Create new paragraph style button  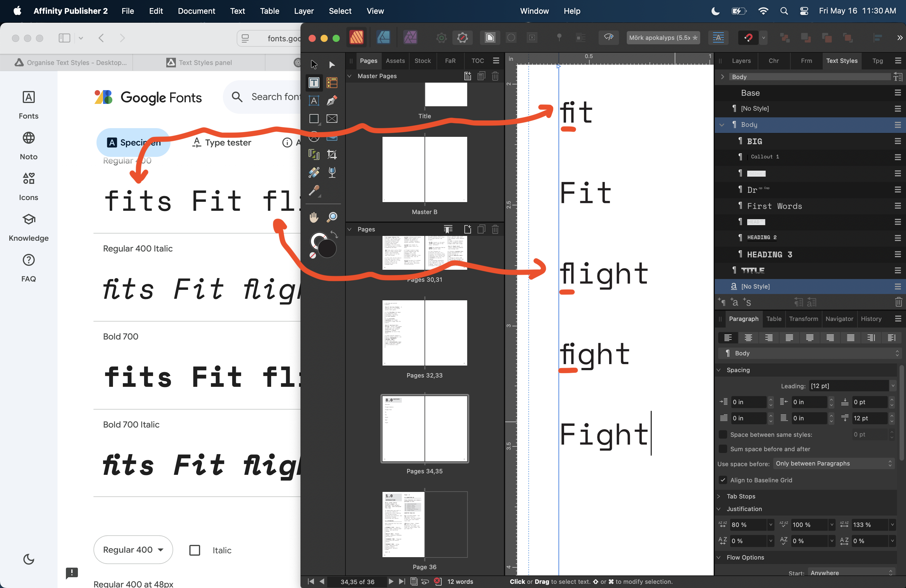(x=721, y=302)
